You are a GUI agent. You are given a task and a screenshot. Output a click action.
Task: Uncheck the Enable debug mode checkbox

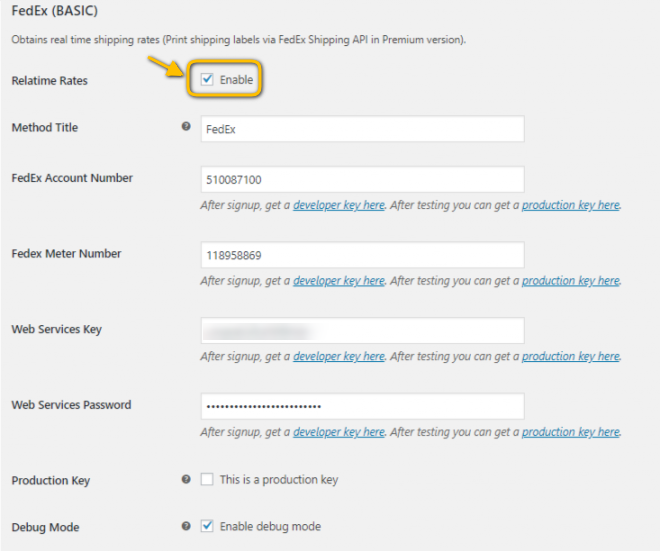tap(207, 526)
